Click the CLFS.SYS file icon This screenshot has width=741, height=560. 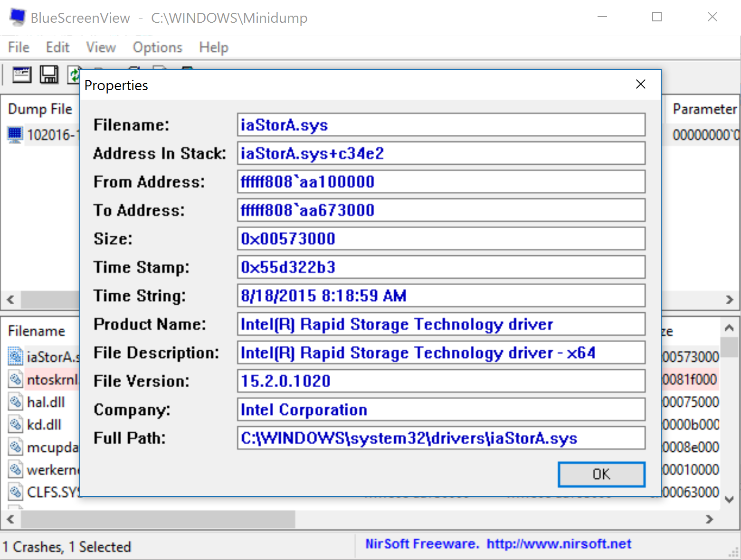(16, 492)
